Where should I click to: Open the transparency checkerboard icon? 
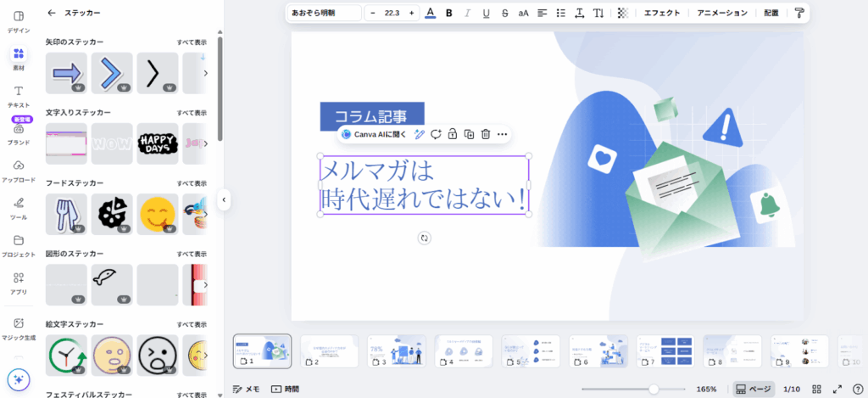(623, 13)
